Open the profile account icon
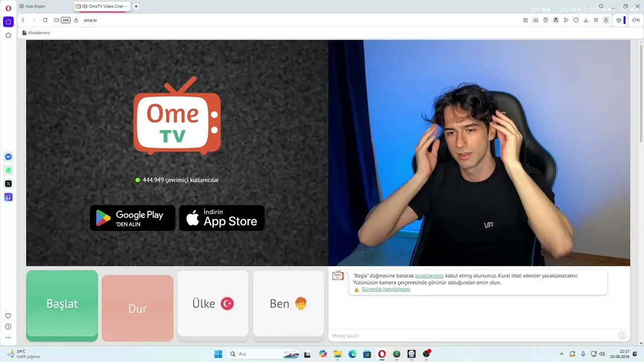 (x=606, y=20)
